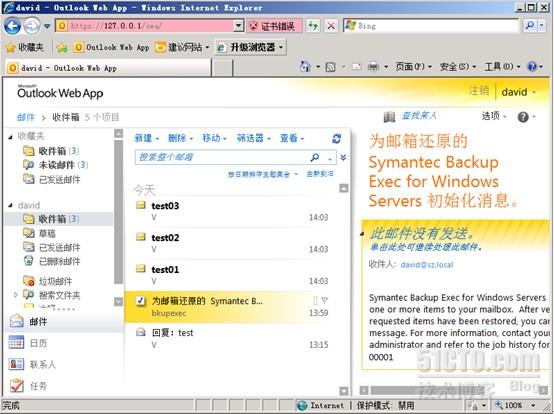Viewport: 554px width, 414px height.
Task: Open the Drafts folder
Action: pyautogui.click(x=39, y=233)
